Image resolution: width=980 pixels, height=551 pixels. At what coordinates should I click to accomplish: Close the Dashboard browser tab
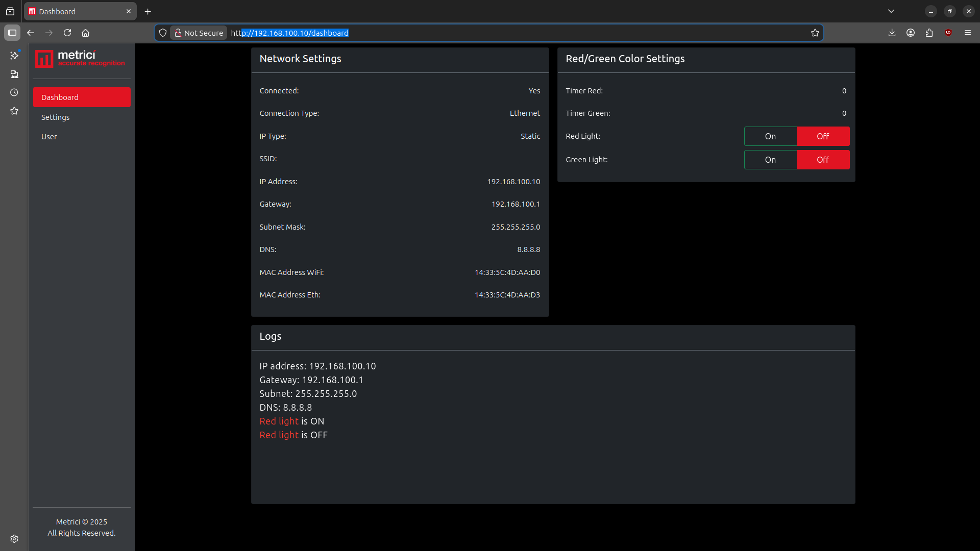[129, 11]
